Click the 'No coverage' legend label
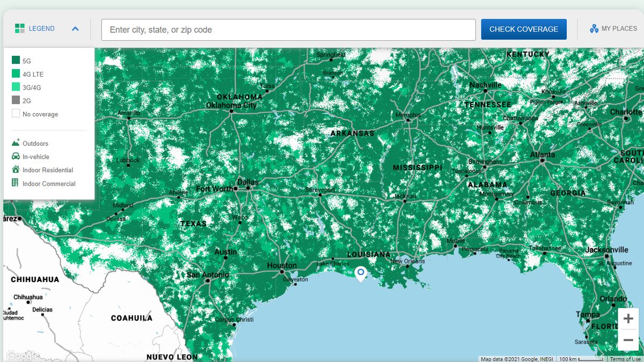 (x=40, y=114)
